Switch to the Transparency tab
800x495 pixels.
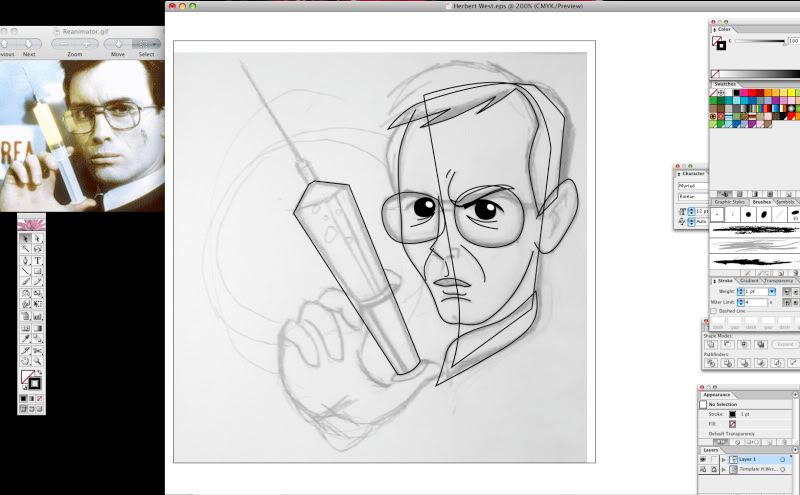click(779, 281)
